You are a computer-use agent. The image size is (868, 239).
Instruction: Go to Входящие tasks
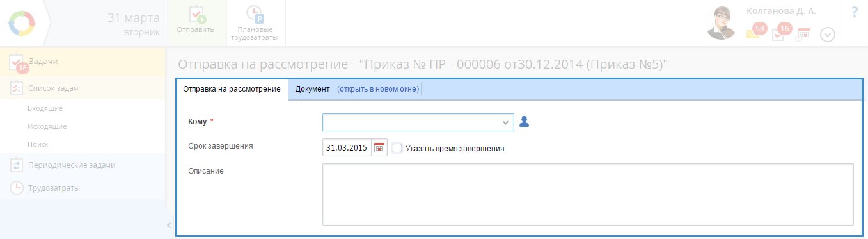(x=45, y=108)
